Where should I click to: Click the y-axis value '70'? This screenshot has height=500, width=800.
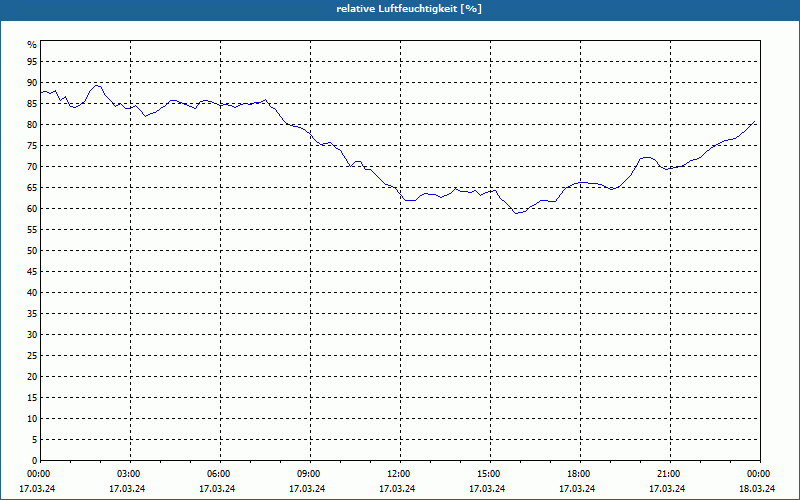click(x=32, y=166)
